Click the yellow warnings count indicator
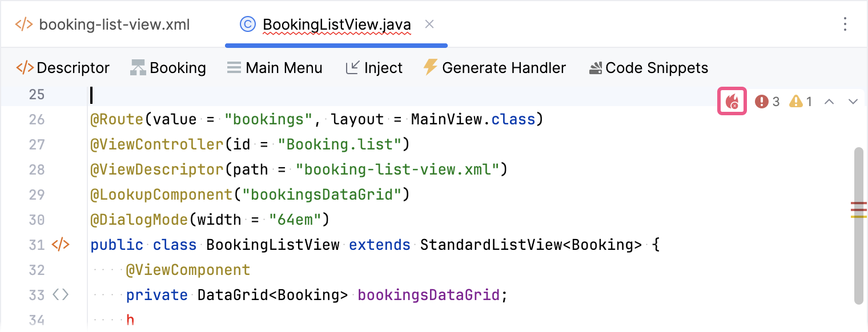The width and height of the screenshot is (868, 332). (801, 102)
